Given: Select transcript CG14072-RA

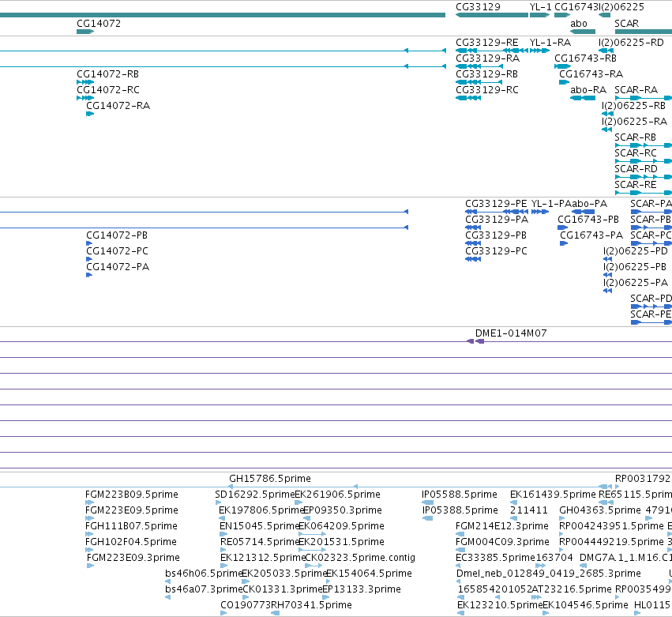Looking at the screenshot, I should click(90, 114).
